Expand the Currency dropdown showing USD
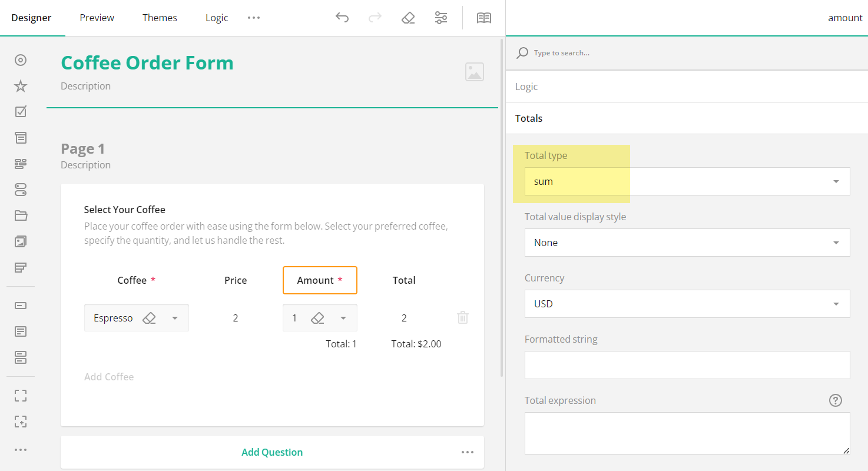Viewport: 868px width, 471px height. [687, 304]
